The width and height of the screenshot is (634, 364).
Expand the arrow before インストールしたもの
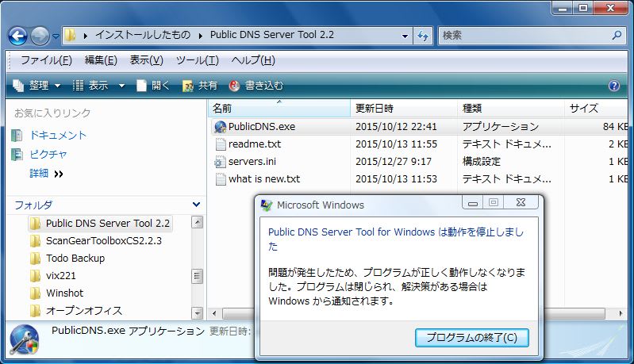[86, 36]
